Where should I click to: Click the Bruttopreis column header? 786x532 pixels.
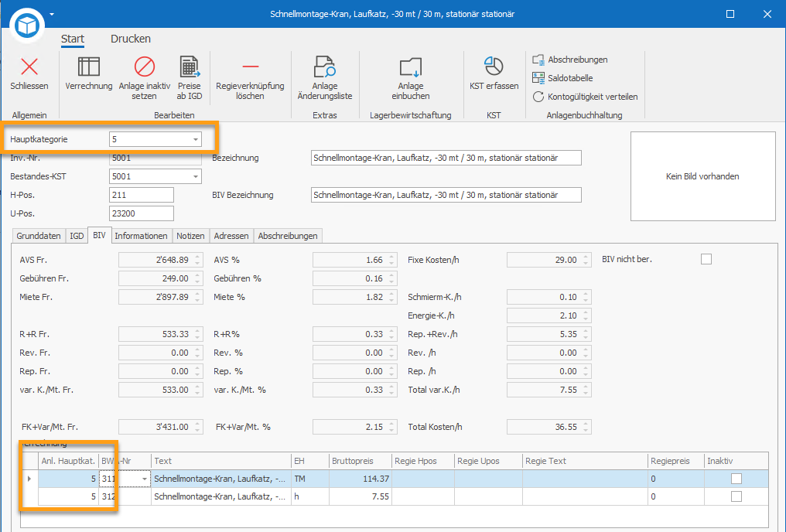click(x=360, y=461)
